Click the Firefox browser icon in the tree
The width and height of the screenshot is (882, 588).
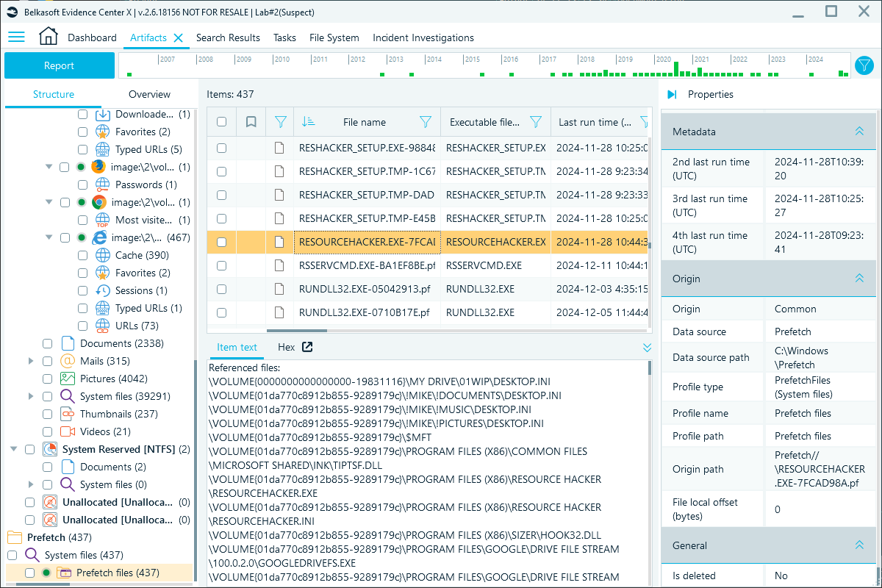98,167
